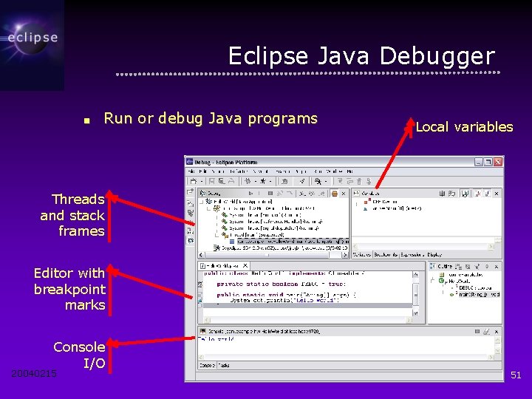Switch to the Tasks tab

click(224, 366)
